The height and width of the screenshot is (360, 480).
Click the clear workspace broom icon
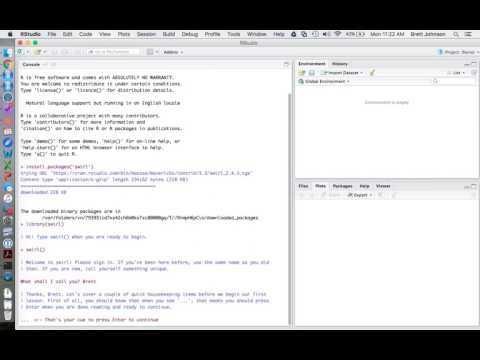(372, 73)
